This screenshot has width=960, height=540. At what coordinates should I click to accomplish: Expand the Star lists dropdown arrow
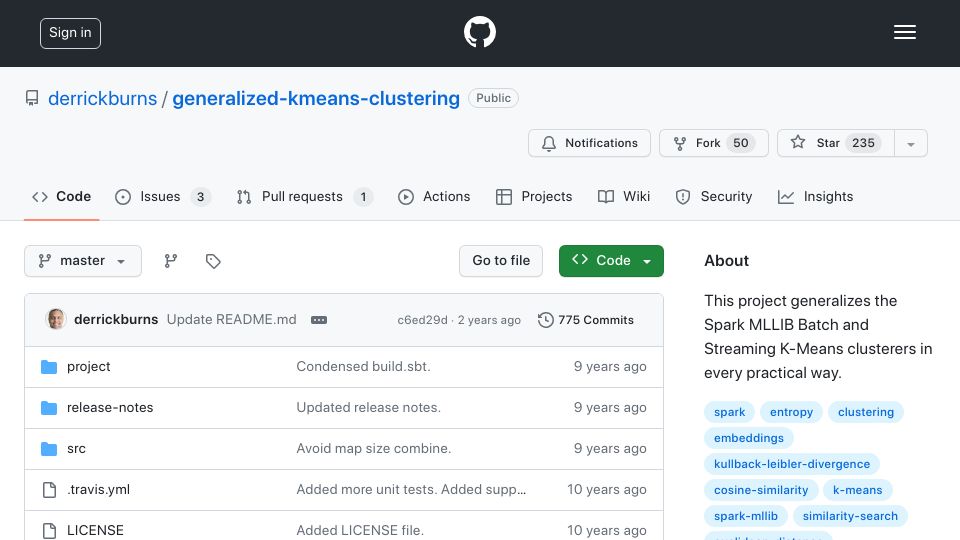(x=911, y=144)
